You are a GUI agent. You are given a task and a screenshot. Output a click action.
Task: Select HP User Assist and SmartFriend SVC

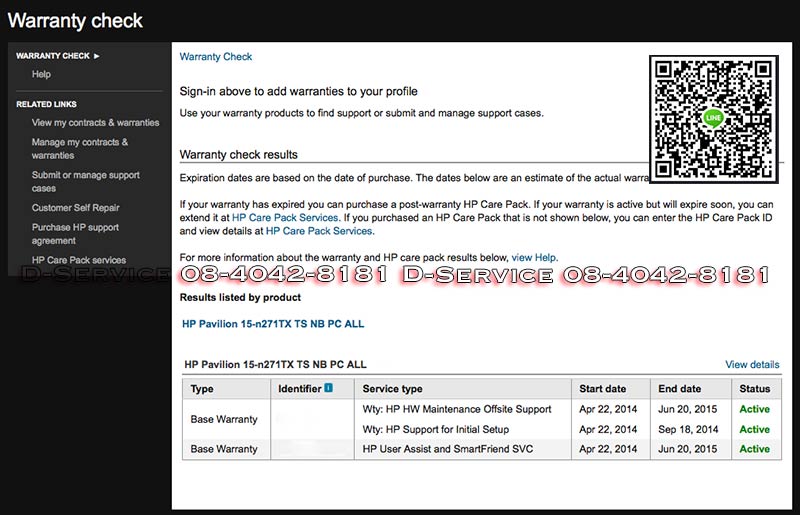pos(447,449)
